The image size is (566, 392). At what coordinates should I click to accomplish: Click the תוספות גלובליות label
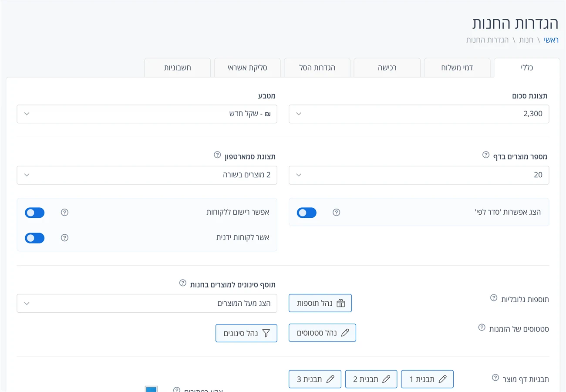click(x=526, y=299)
